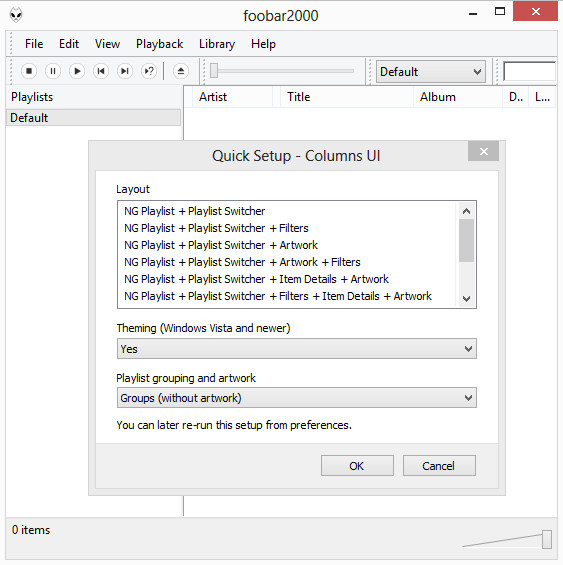
Task: Close the Quick Setup - Columns UI dialog
Action: [x=483, y=151]
